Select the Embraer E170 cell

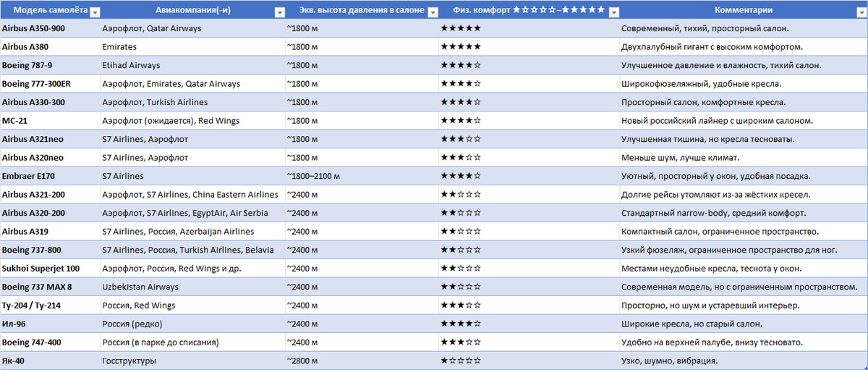50,176
